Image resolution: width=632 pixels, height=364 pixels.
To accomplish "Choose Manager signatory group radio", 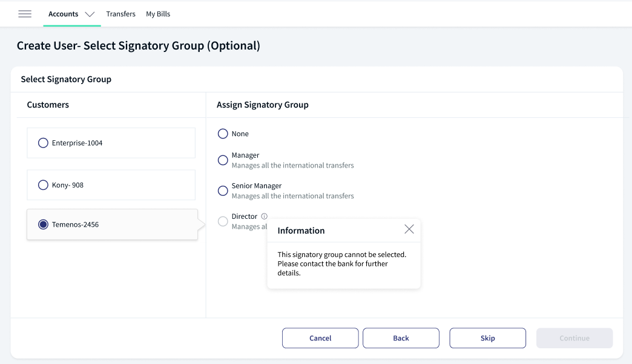I will (x=223, y=160).
